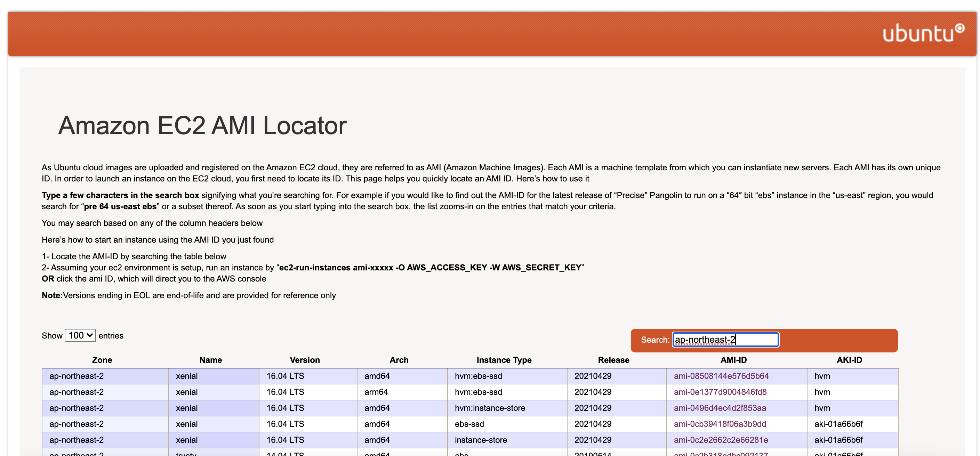Open AMI link ami-0c2e2662c2e66281e
Screen dimensions: 980x456
pos(721,440)
